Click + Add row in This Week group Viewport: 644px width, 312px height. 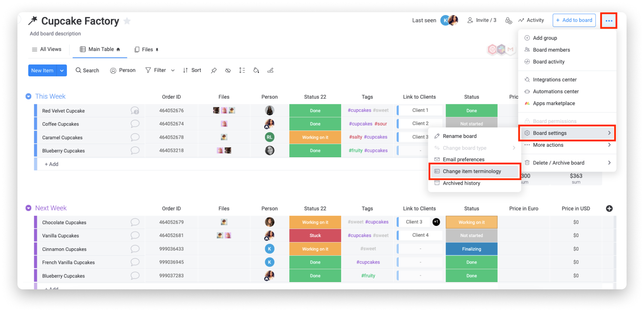click(x=52, y=164)
